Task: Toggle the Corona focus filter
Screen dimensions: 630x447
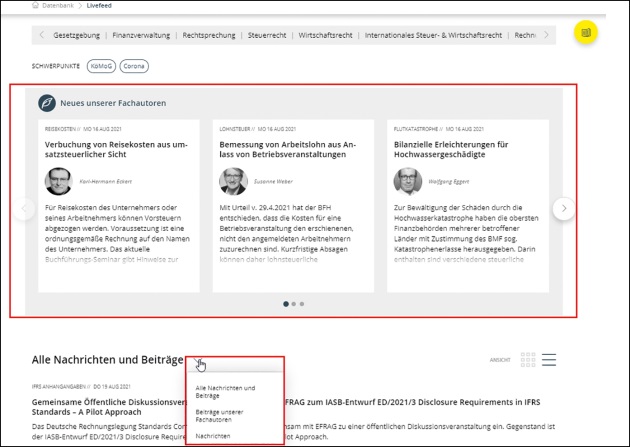Action: coord(134,66)
